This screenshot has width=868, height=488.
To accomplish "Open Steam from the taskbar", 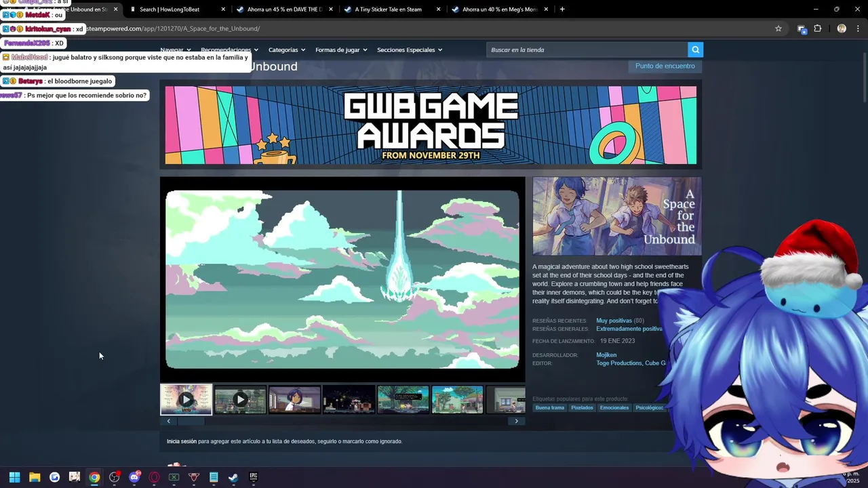I will [x=233, y=477].
